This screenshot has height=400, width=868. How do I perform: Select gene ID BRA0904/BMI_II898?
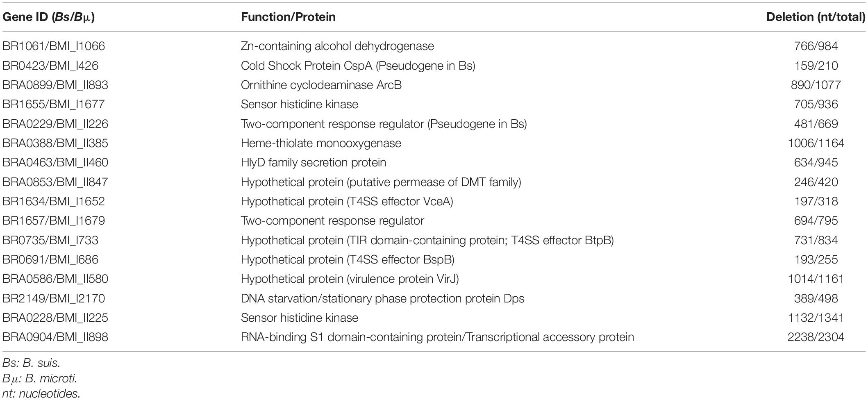(55, 337)
